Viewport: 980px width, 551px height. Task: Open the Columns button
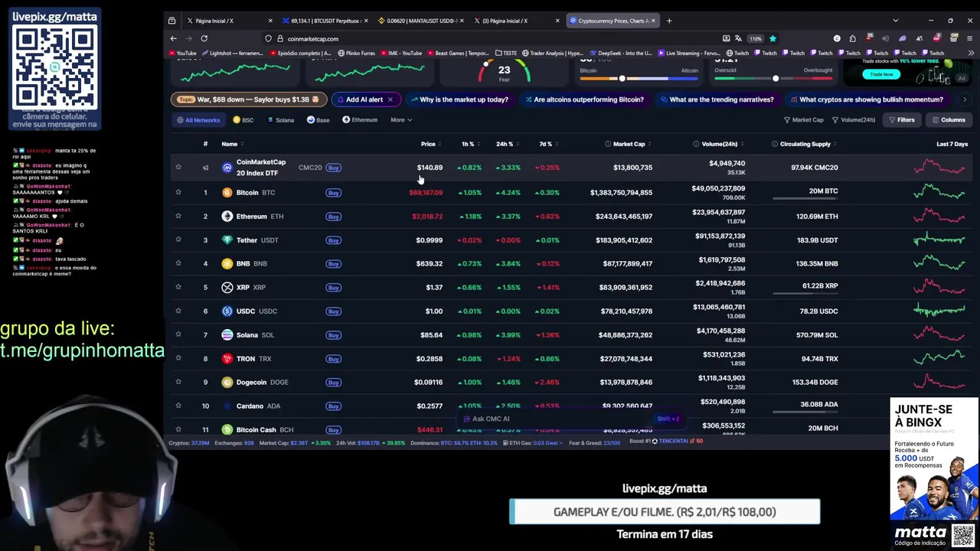(948, 120)
